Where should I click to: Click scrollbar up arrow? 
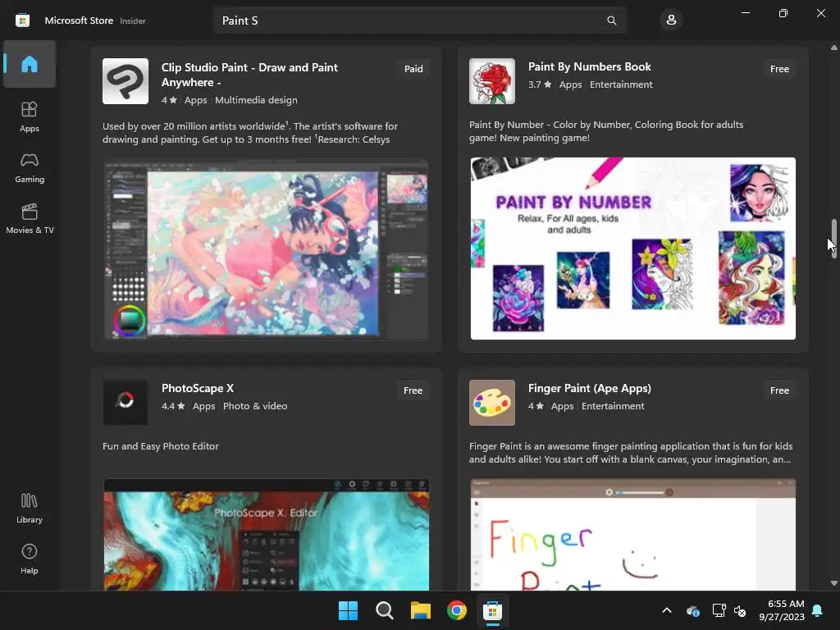tap(833, 48)
